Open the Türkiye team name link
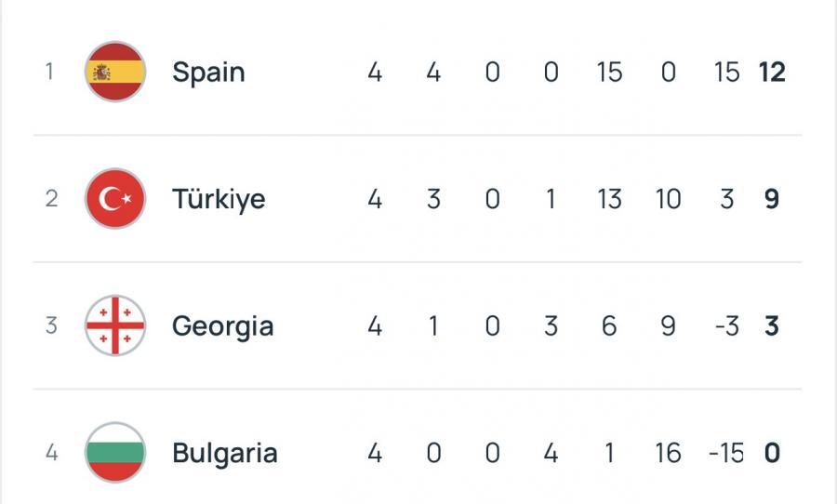 (219, 199)
